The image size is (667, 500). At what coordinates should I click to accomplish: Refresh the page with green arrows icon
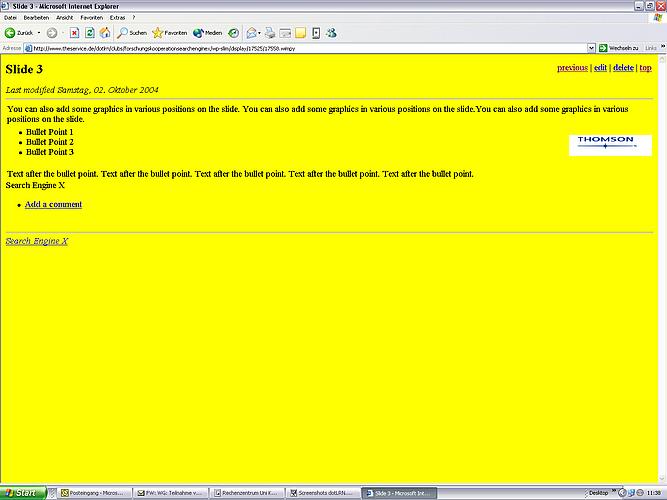(x=90, y=33)
